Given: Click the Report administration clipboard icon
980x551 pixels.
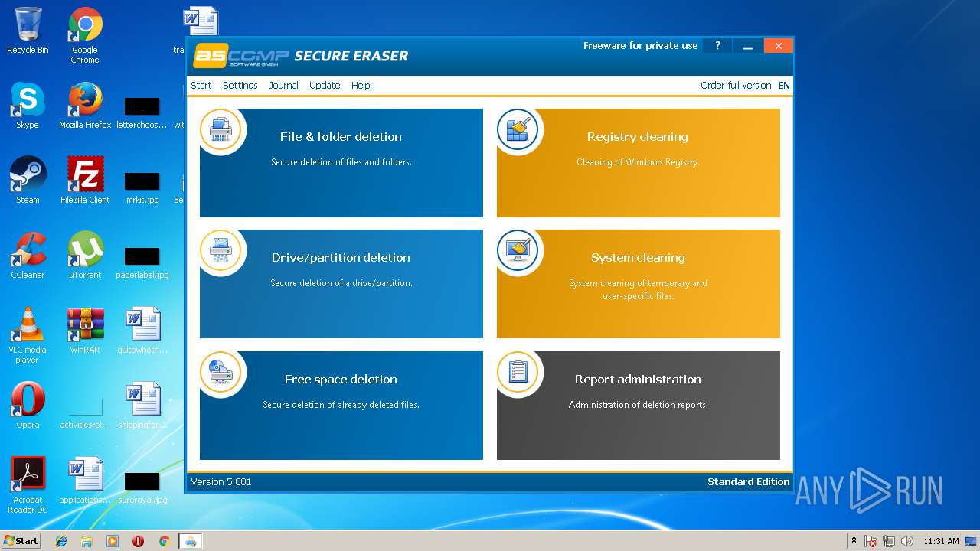Looking at the screenshot, I should (x=518, y=372).
